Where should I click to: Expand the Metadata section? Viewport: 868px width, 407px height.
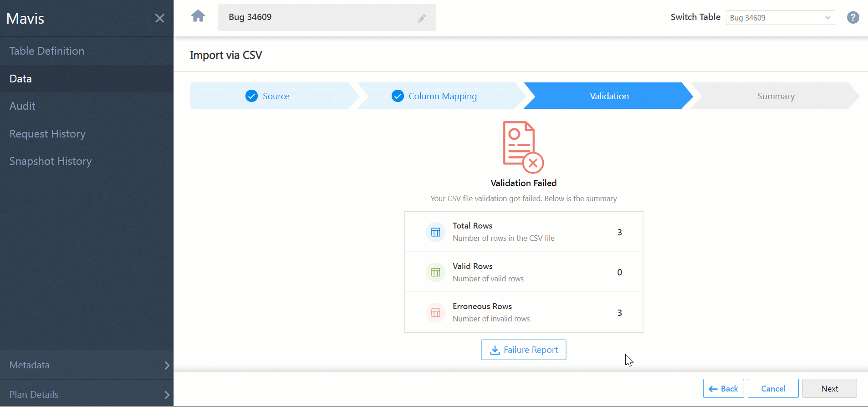(87, 365)
